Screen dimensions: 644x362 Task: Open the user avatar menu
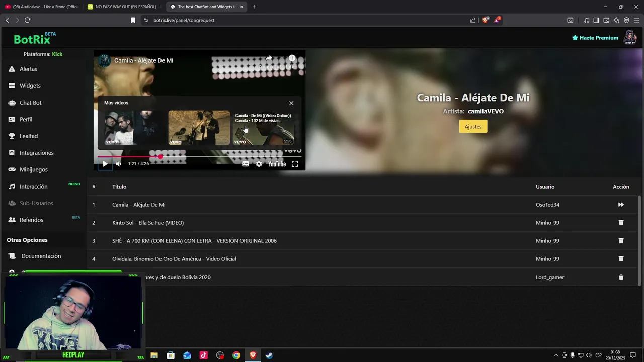630,38
